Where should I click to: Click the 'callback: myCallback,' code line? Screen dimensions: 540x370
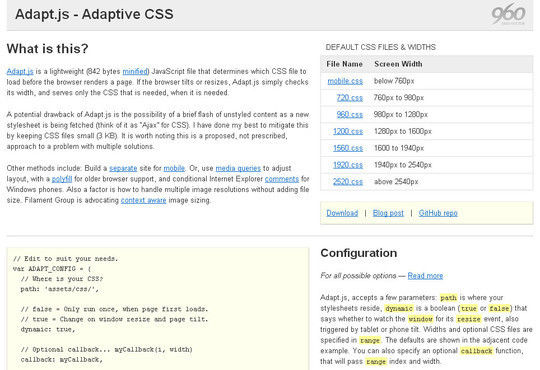point(62,360)
